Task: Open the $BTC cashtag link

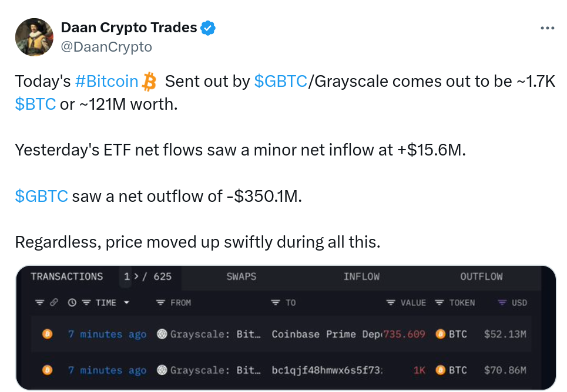Action: [x=35, y=104]
